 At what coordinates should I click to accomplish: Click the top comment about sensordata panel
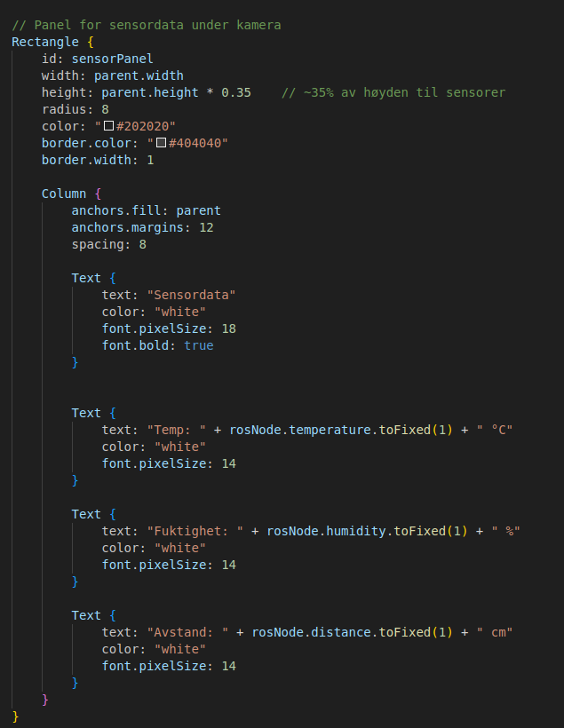pyautogui.click(x=146, y=25)
